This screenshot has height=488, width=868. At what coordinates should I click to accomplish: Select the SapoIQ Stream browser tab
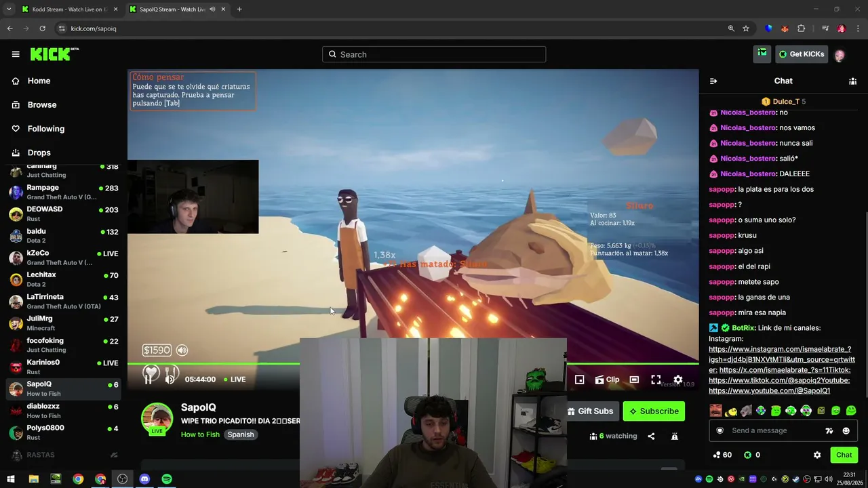[x=177, y=9]
